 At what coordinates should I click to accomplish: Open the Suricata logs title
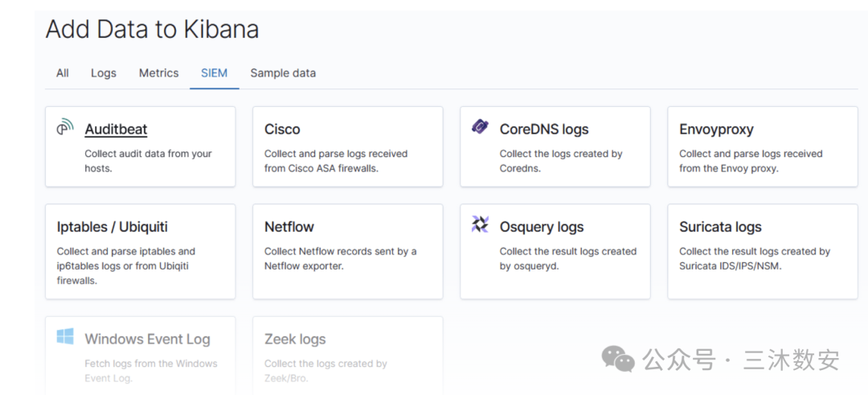pos(720,227)
